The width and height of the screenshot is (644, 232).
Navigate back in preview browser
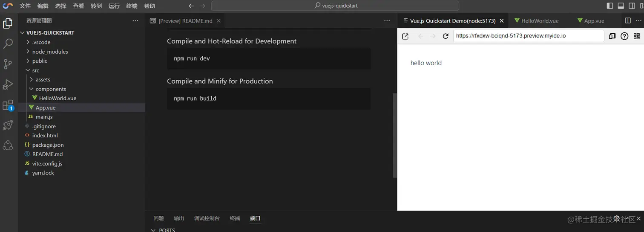pos(421,36)
